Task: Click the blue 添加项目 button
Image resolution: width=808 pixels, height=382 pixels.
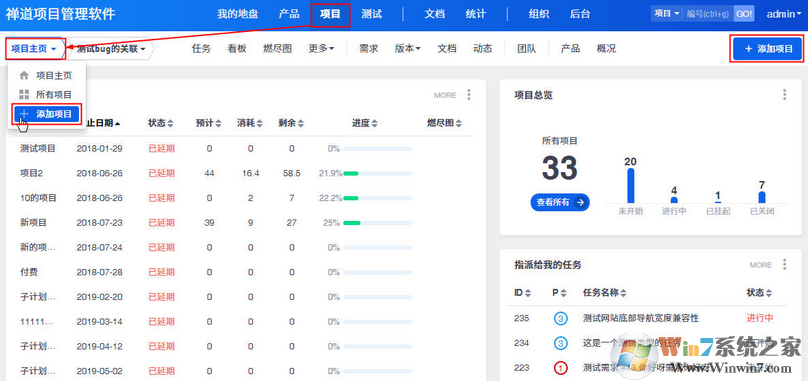Action: point(768,48)
